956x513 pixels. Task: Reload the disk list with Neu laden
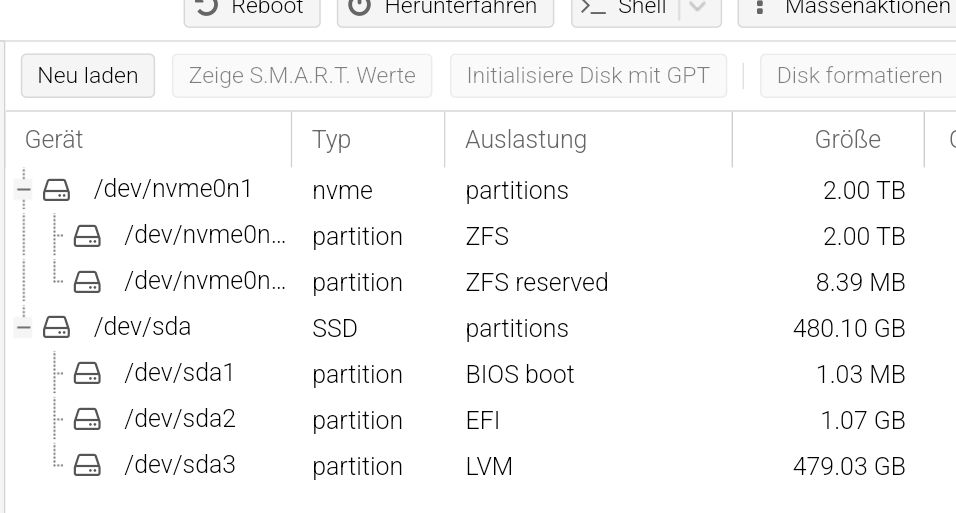[x=88, y=76]
